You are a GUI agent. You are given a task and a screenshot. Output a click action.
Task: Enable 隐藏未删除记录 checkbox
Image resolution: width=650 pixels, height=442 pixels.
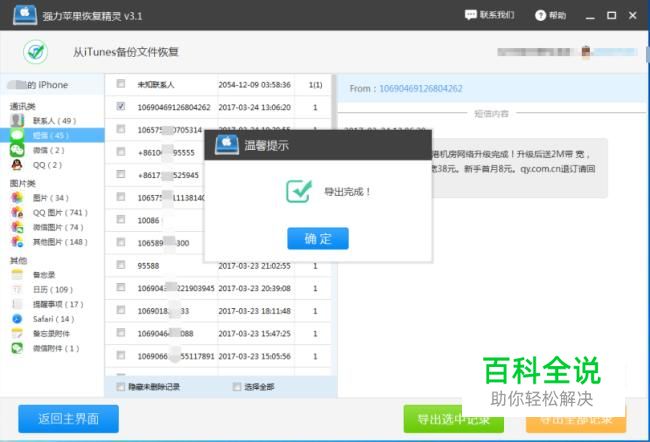pyautogui.click(x=121, y=387)
